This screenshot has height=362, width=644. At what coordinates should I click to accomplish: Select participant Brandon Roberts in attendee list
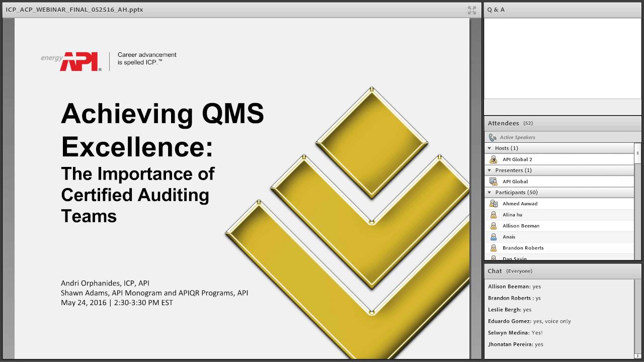click(559, 248)
